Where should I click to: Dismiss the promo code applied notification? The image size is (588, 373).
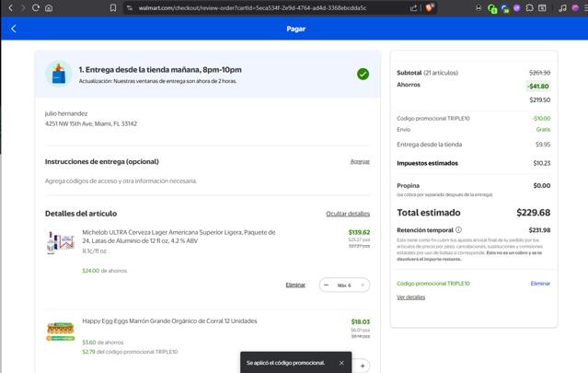341,363
